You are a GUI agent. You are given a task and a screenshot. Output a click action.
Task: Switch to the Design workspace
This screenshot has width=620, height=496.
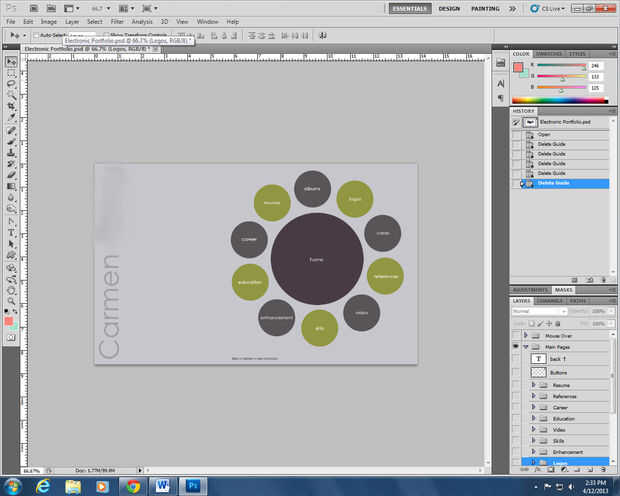point(449,8)
